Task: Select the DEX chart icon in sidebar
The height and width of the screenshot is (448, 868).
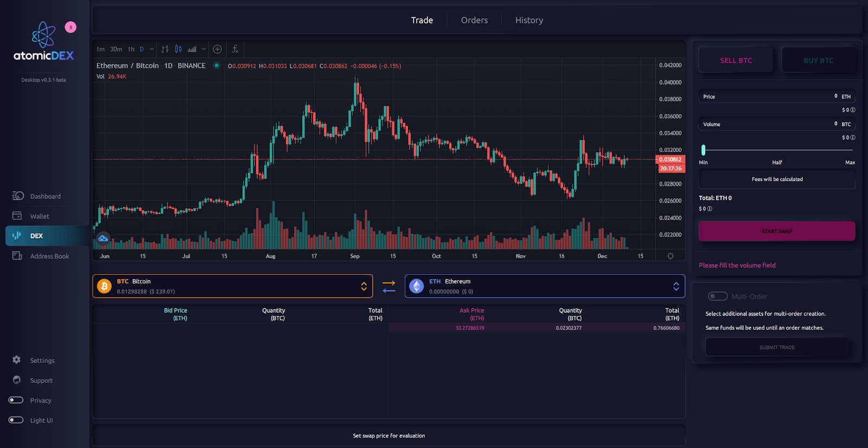Action: (17, 236)
